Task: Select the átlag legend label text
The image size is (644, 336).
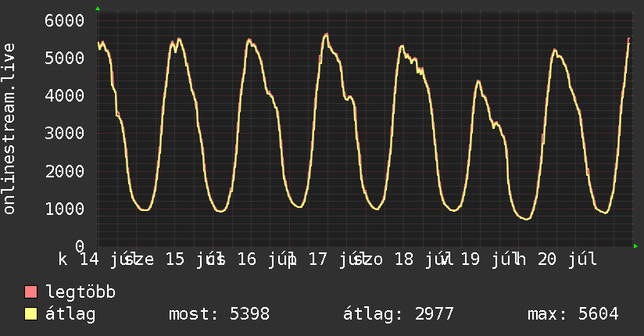Action: [x=70, y=314]
